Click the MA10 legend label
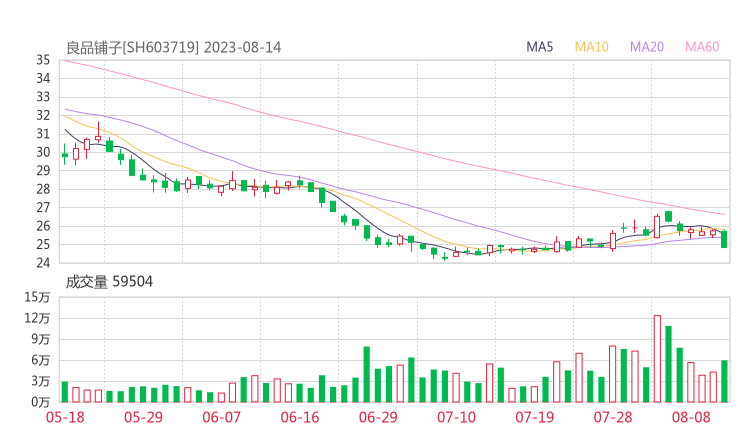This screenshot has width=740, height=440. click(591, 47)
